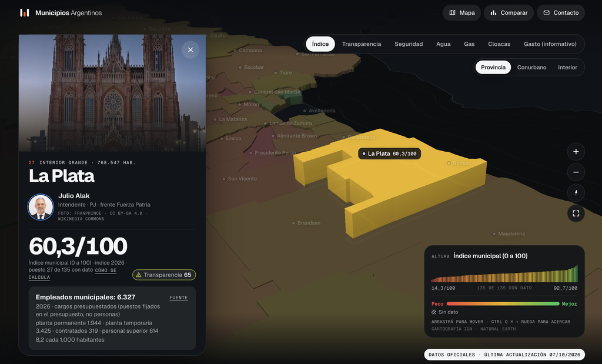Click the DATOS OFICIALES update badge

coord(504,355)
